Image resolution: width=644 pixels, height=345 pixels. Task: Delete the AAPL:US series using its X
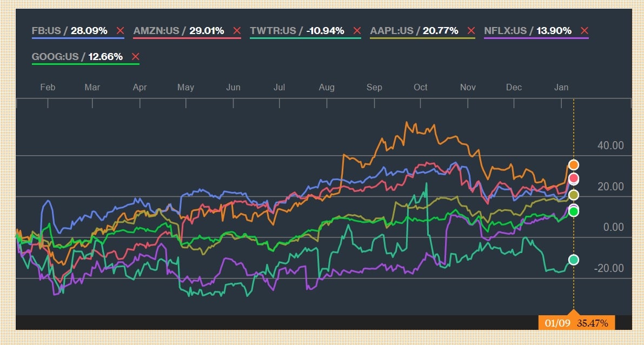(x=472, y=31)
